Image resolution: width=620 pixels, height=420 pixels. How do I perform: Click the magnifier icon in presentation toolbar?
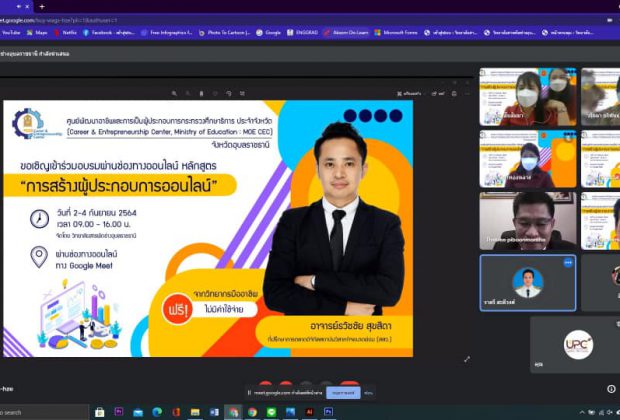coord(174,93)
